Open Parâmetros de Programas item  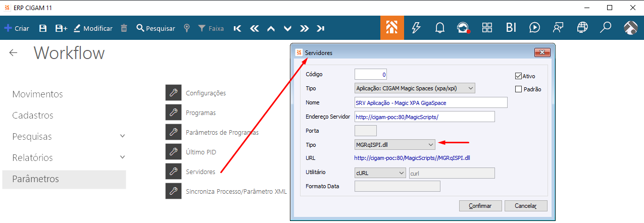pyautogui.click(x=212, y=132)
